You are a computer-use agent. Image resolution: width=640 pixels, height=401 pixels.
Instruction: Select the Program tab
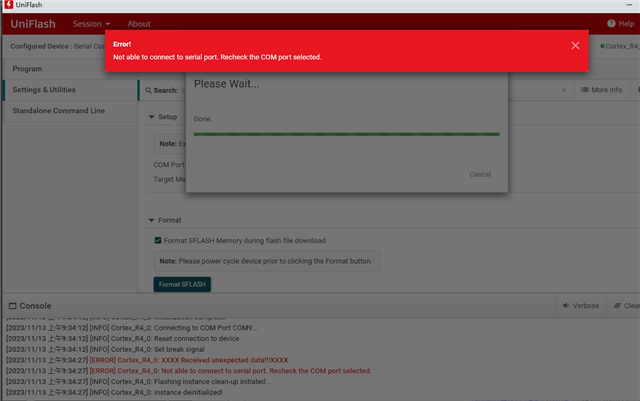point(70,69)
